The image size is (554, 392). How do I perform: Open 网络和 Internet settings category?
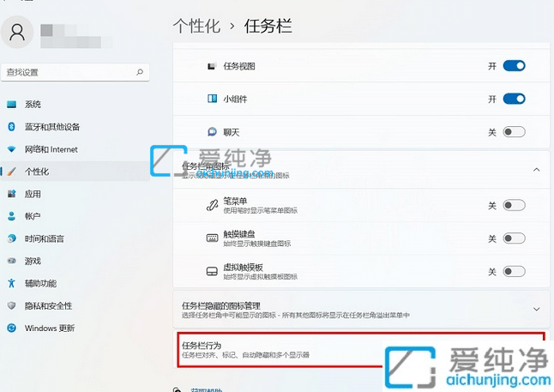[75, 149]
